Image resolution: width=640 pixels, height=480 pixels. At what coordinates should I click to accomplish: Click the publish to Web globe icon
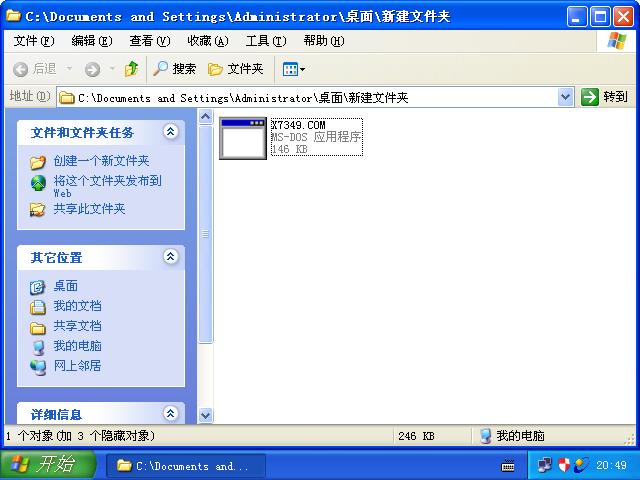pyautogui.click(x=38, y=183)
